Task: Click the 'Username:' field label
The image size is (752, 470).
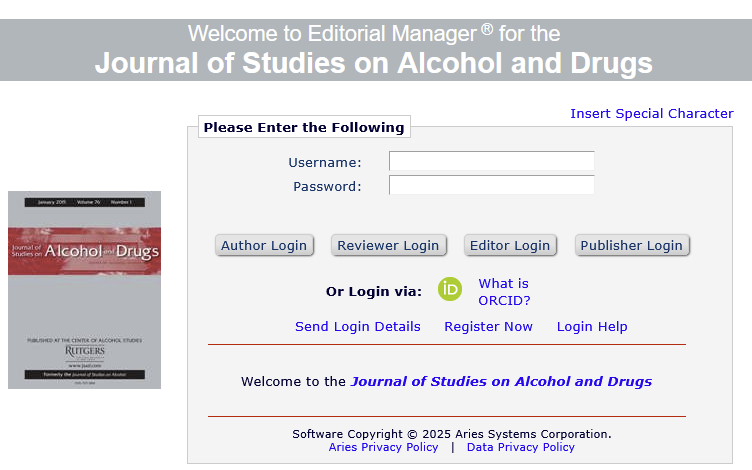Action: [325, 163]
